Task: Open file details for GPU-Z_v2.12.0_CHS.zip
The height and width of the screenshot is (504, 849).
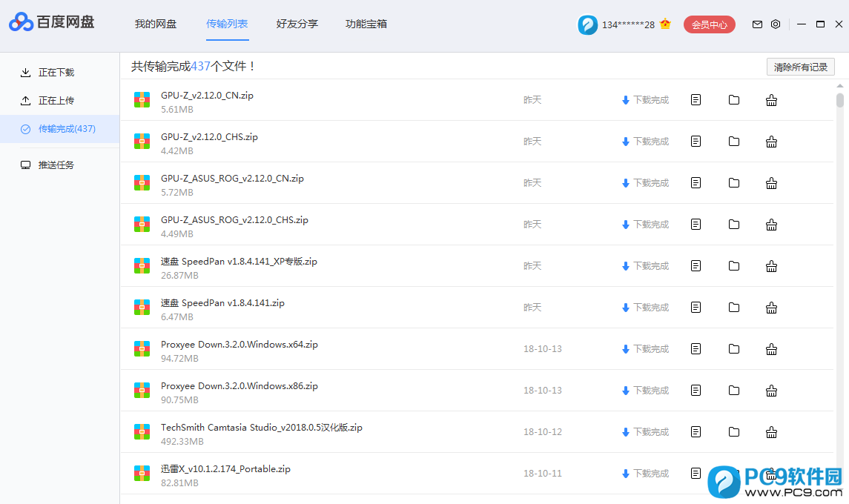Action: 696,142
